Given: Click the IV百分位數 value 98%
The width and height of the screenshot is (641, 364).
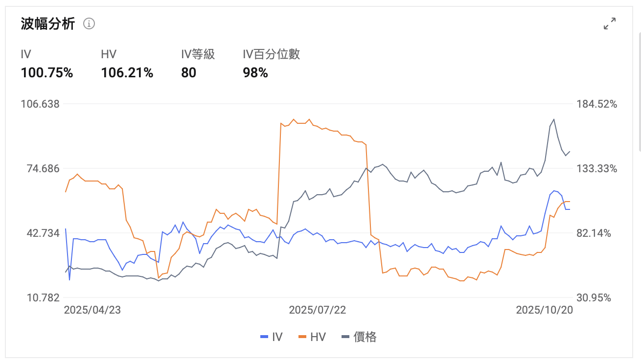Looking at the screenshot, I should pos(255,73).
